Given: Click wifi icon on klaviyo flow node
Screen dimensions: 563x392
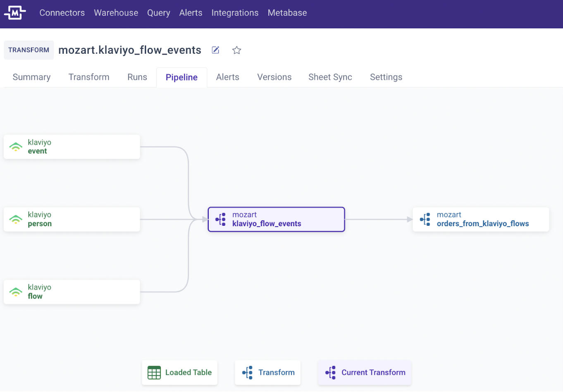Looking at the screenshot, I should click(x=16, y=292).
